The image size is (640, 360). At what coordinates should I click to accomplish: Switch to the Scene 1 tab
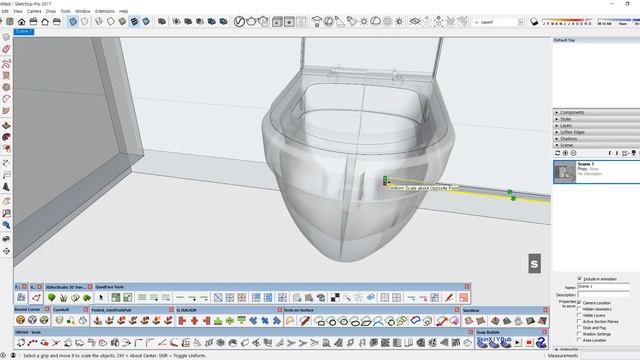(x=23, y=31)
